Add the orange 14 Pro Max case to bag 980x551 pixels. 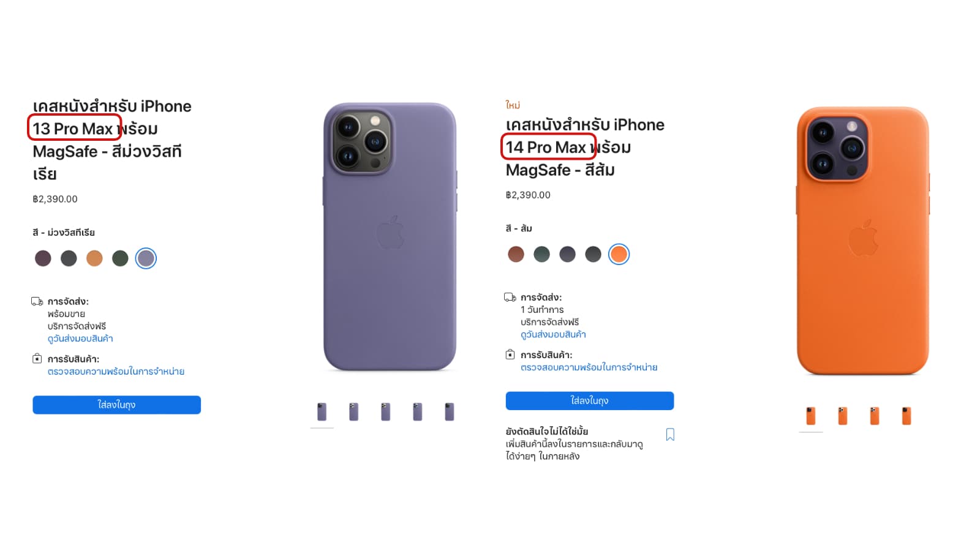point(589,400)
